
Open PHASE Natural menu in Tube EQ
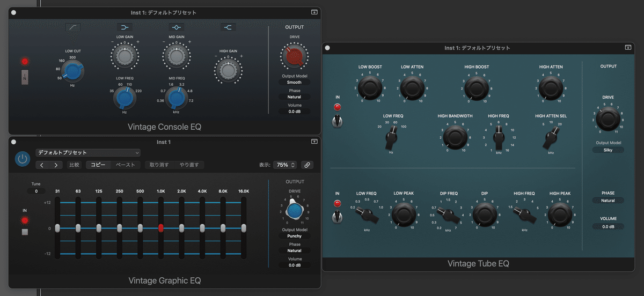pos(608,201)
